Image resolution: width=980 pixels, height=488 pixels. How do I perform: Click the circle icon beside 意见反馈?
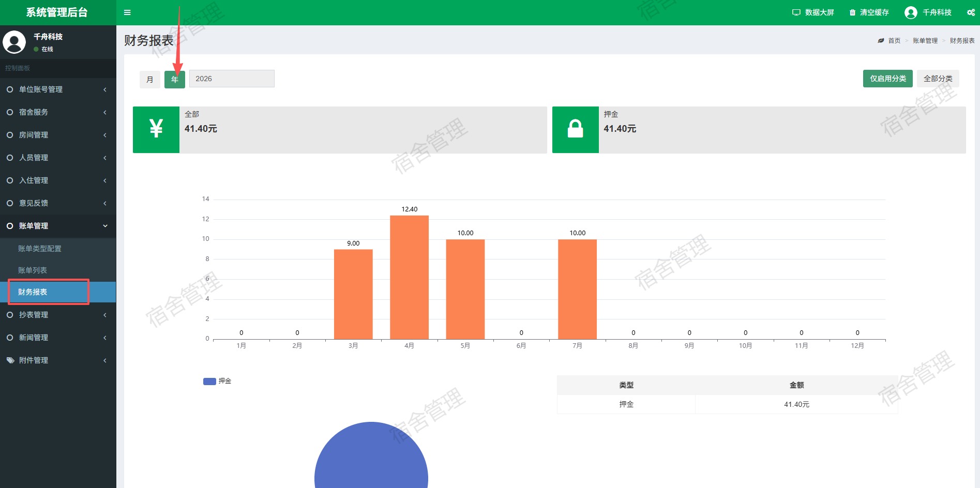point(10,203)
